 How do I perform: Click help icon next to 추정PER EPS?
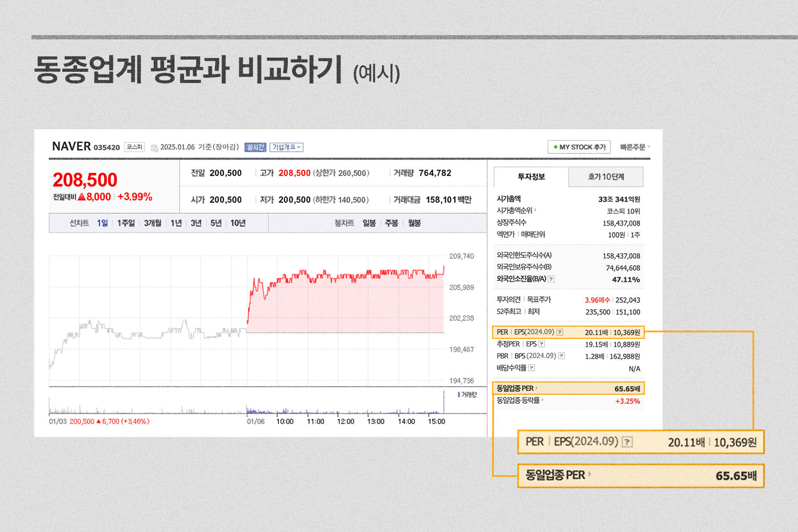tap(542, 344)
